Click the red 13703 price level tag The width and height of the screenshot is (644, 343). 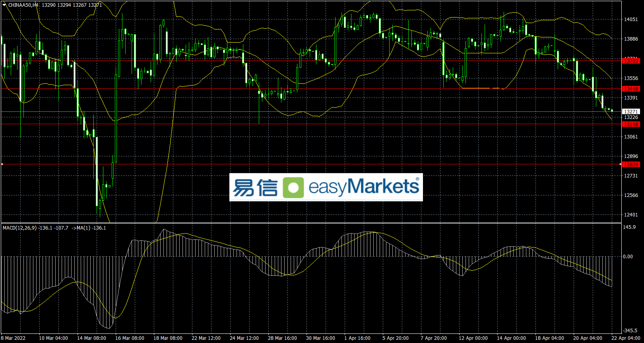click(631, 61)
